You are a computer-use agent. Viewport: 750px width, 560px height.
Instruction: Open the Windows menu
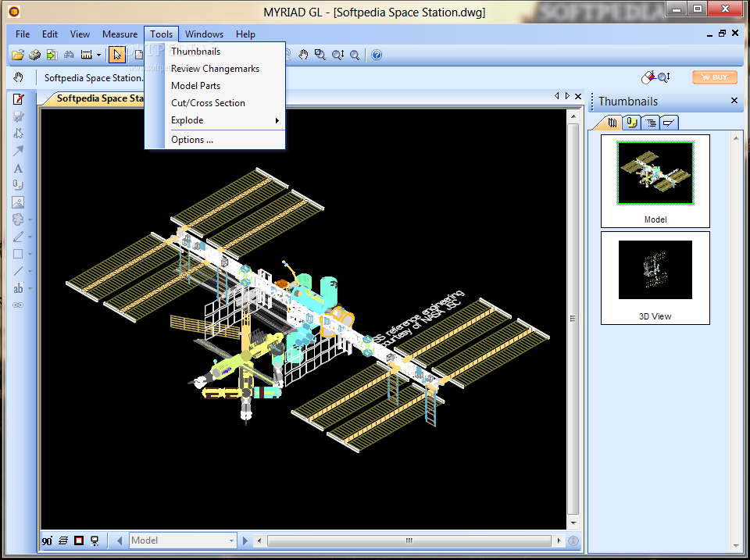coord(204,34)
